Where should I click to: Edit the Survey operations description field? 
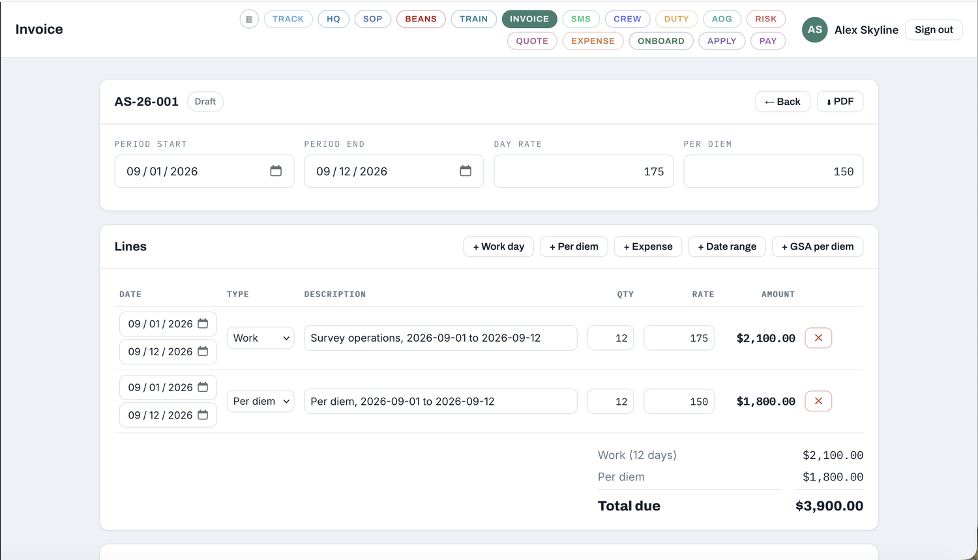[441, 338]
